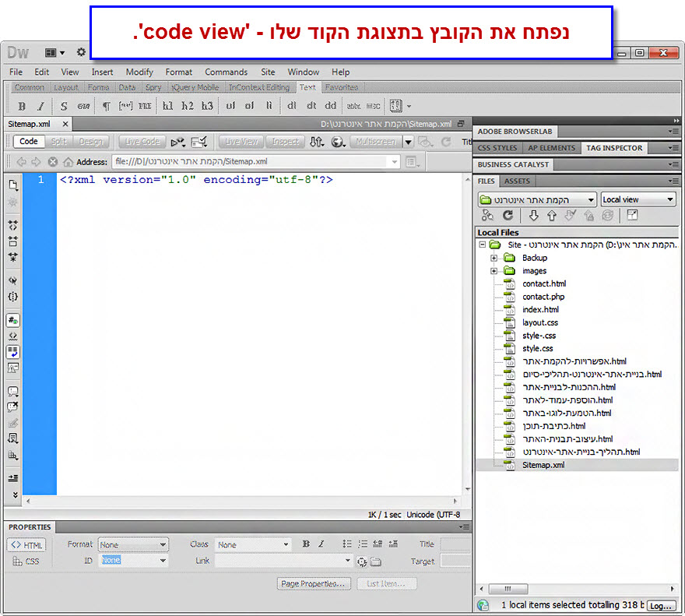Screen dimensions: 685x616
Task: Toggle Live View button
Action: (241, 142)
